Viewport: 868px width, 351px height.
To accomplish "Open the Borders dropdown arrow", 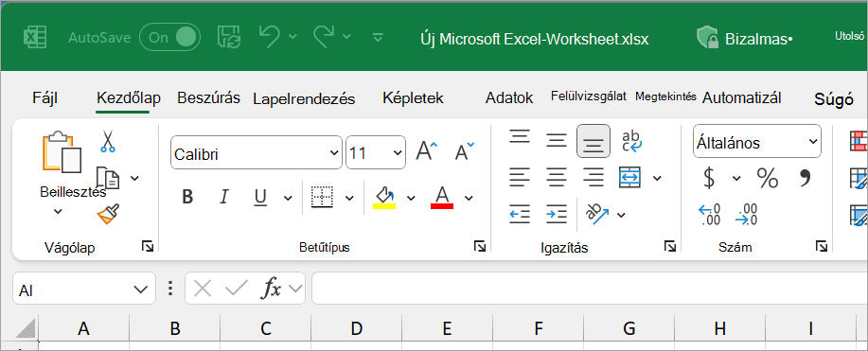I will (x=349, y=198).
